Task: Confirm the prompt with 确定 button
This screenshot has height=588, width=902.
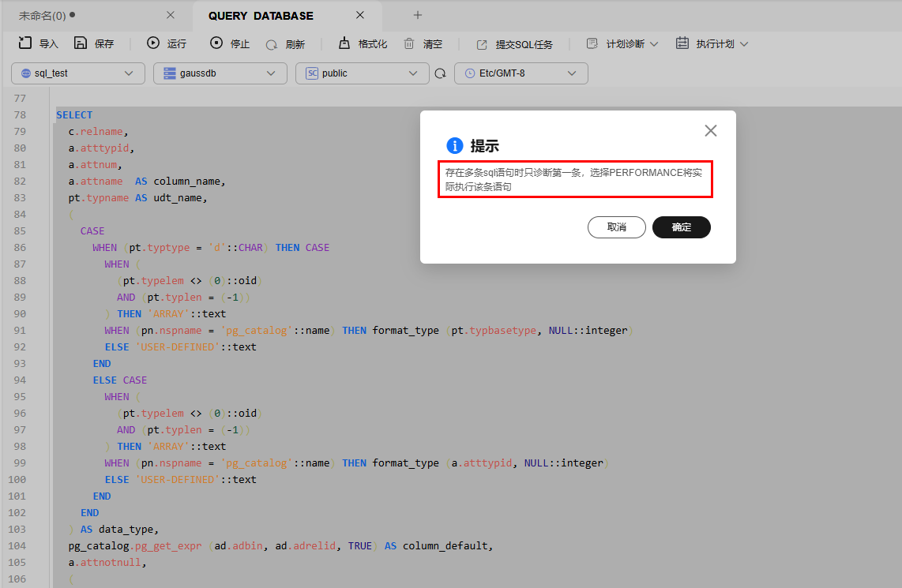Action: point(682,227)
